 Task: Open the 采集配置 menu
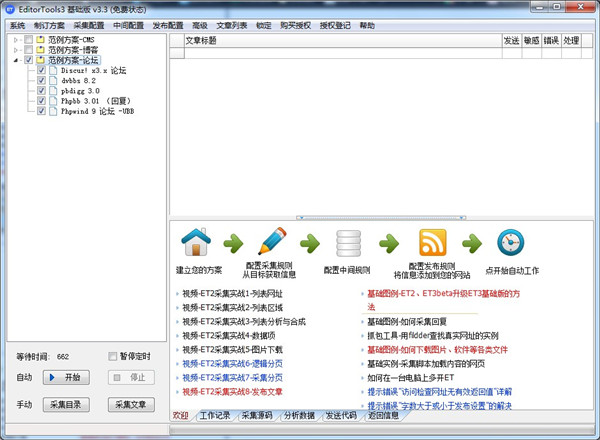(89, 26)
